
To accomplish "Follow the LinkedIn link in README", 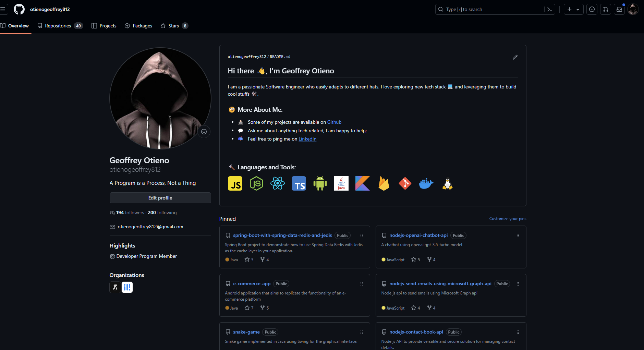I will click(x=307, y=139).
